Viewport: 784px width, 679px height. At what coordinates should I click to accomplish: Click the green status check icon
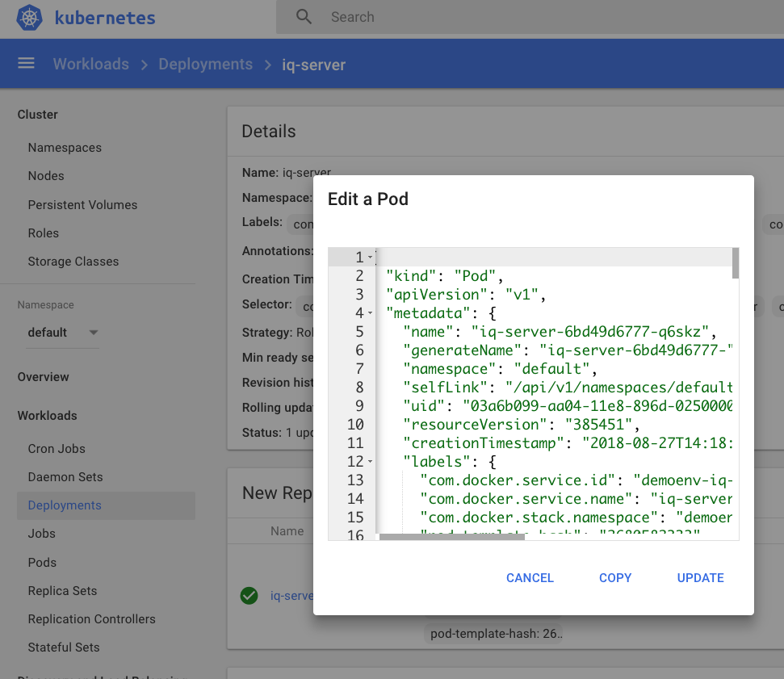pos(249,596)
